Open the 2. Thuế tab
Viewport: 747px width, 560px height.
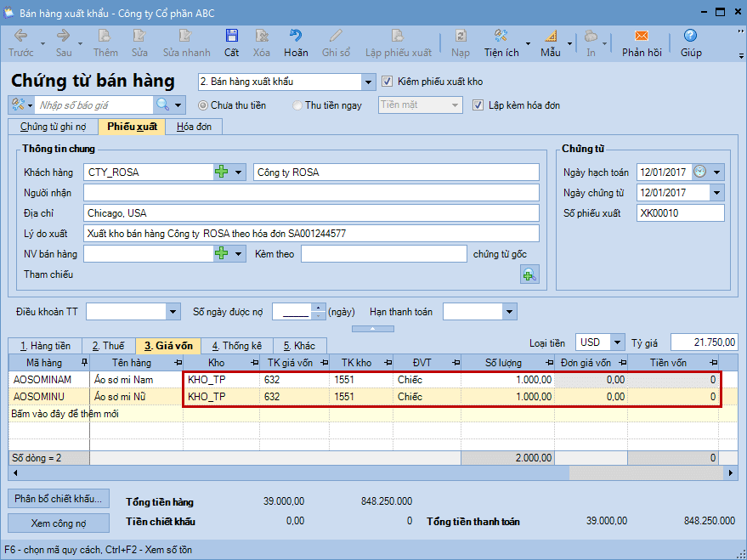[109, 346]
